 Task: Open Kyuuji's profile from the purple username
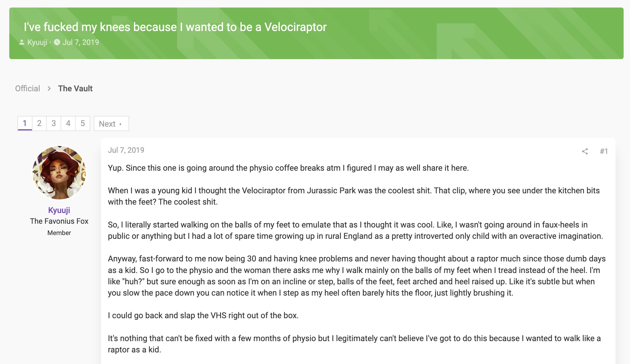click(x=59, y=210)
